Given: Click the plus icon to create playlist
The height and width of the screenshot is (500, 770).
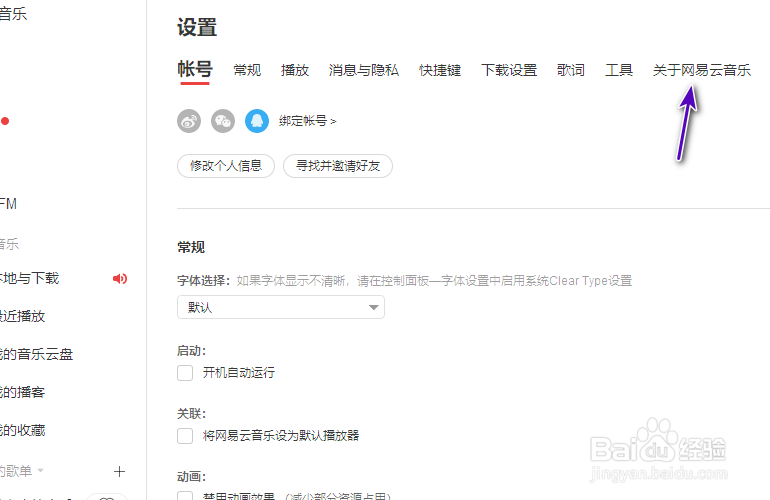Looking at the screenshot, I should 119,472.
